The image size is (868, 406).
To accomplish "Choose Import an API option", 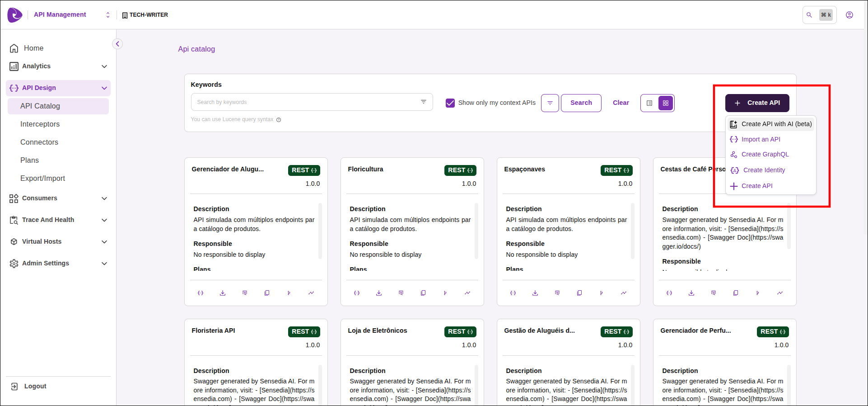I will [761, 139].
